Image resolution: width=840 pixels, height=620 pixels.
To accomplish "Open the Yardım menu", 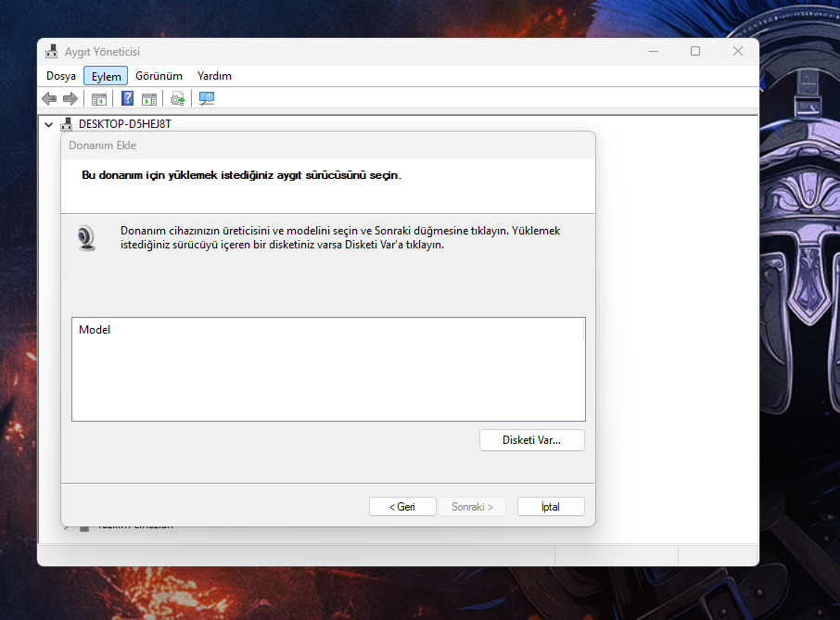I will (x=214, y=76).
